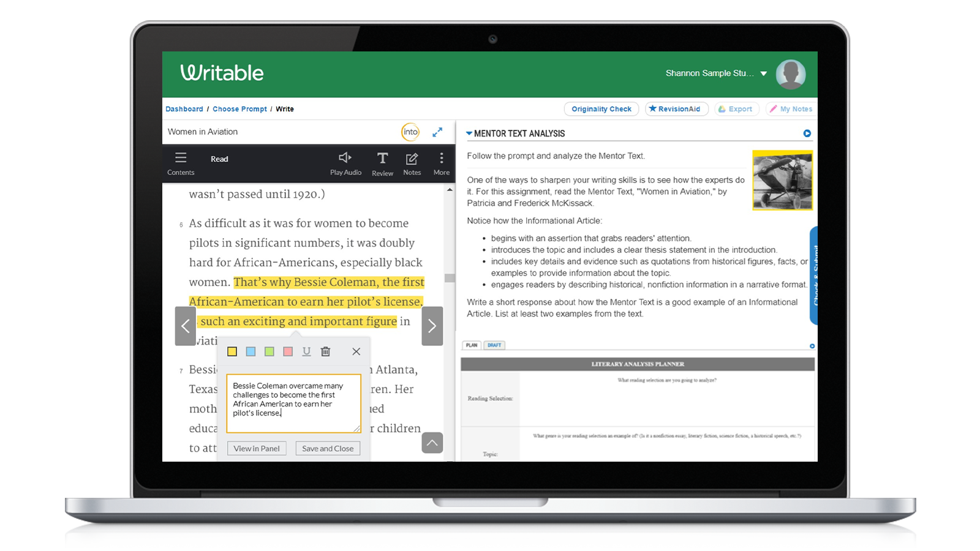The image size is (980, 551).
Task: Click the biplane photo thumbnail
Action: (x=783, y=180)
